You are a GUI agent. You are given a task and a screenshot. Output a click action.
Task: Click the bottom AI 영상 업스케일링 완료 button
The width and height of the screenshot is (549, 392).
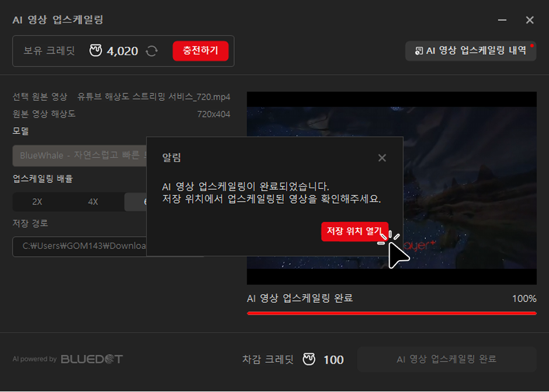(x=446, y=359)
